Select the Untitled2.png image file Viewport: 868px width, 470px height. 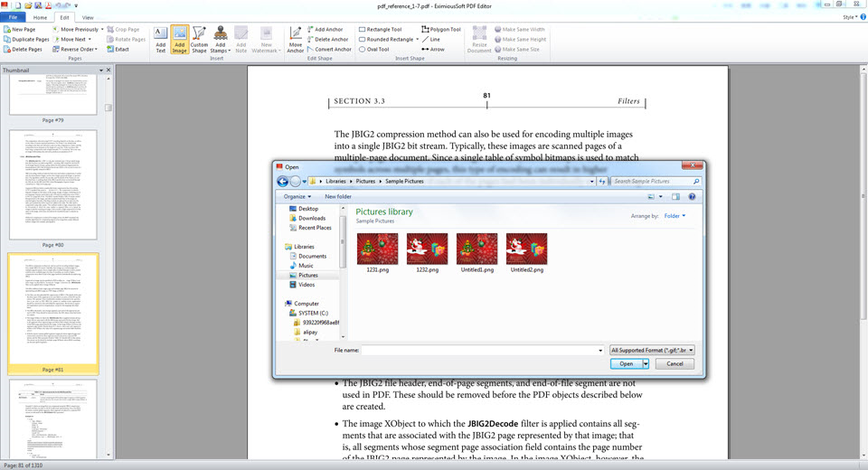coord(526,253)
